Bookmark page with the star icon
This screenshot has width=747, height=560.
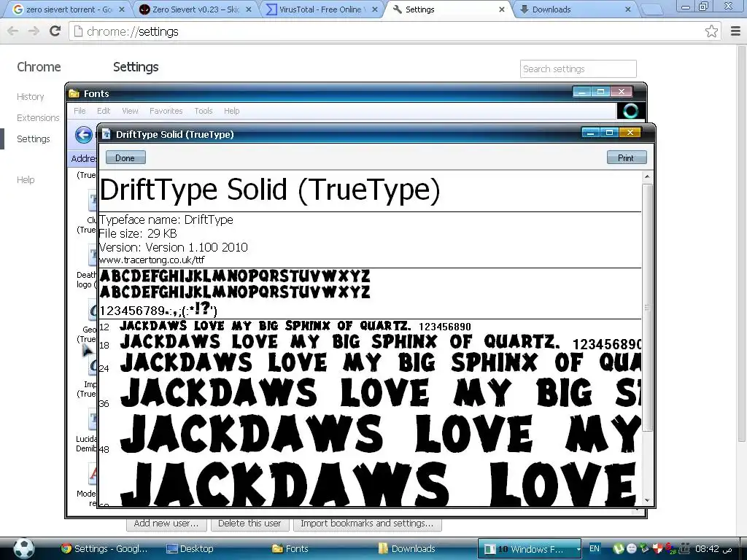pyautogui.click(x=711, y=31)
